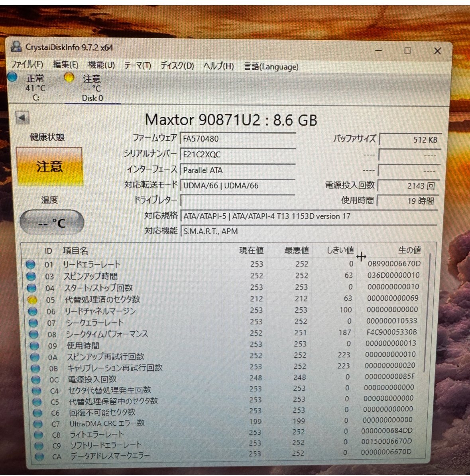Click the Maxtor 90871U2 : 8.6 GB title
Viewport: 470px width, 476px height.
click(231, 120)
